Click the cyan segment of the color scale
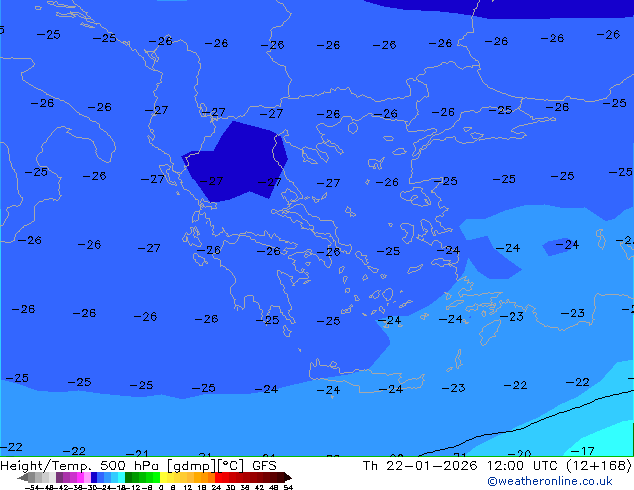Viewport: 634px width, 490px height. click(121, 477)
